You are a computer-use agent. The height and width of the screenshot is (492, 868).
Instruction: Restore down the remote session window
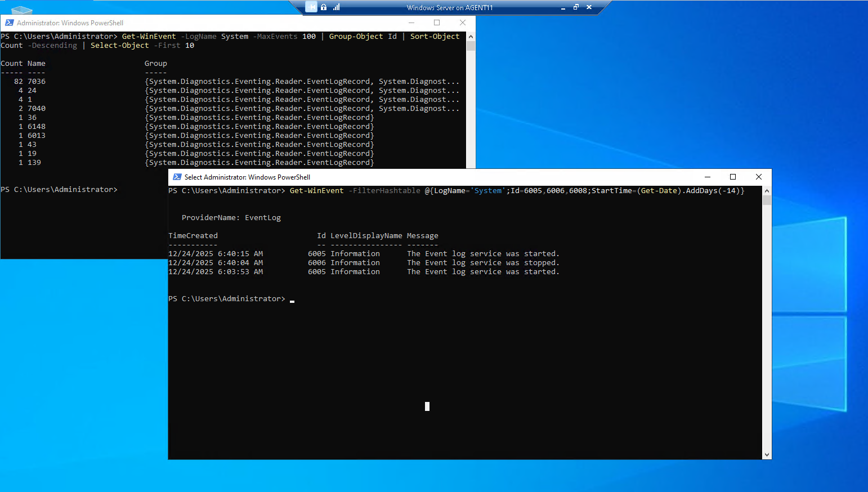576,7
